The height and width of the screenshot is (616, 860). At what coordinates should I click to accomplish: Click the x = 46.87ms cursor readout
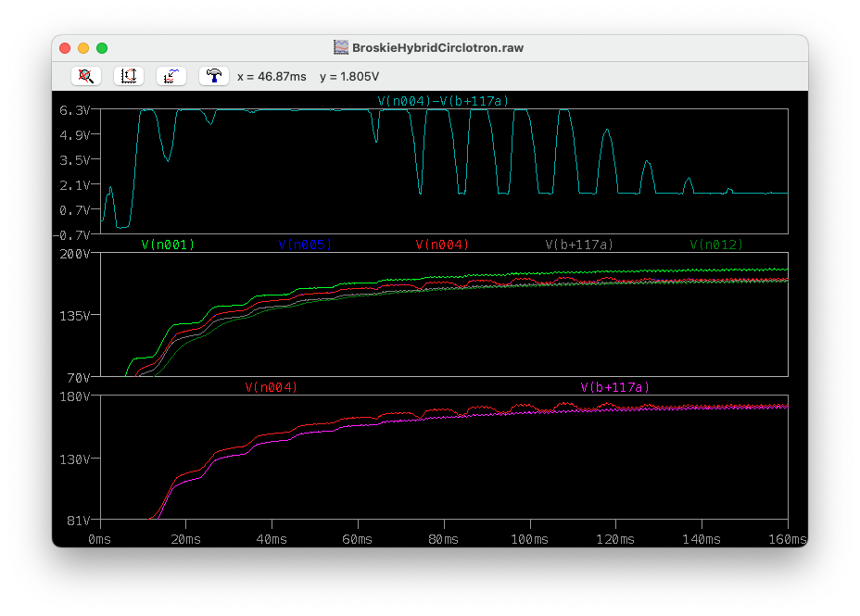click(272, 77)
